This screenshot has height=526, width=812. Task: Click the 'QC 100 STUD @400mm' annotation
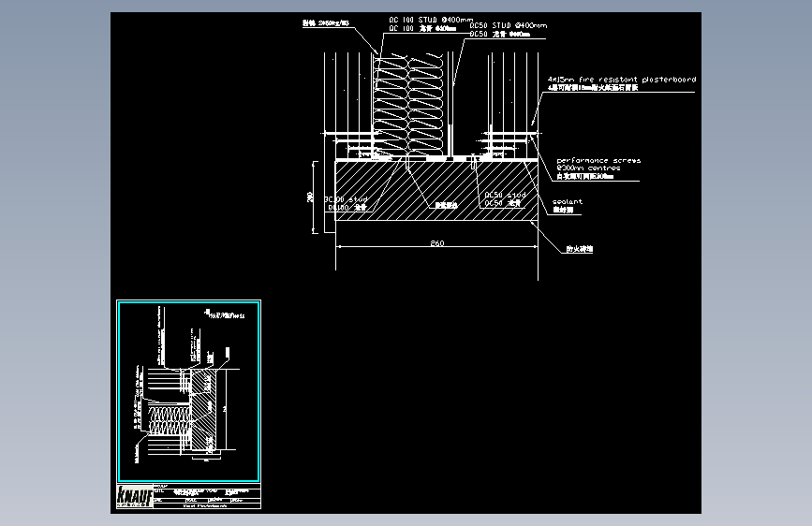coord(431,20)
